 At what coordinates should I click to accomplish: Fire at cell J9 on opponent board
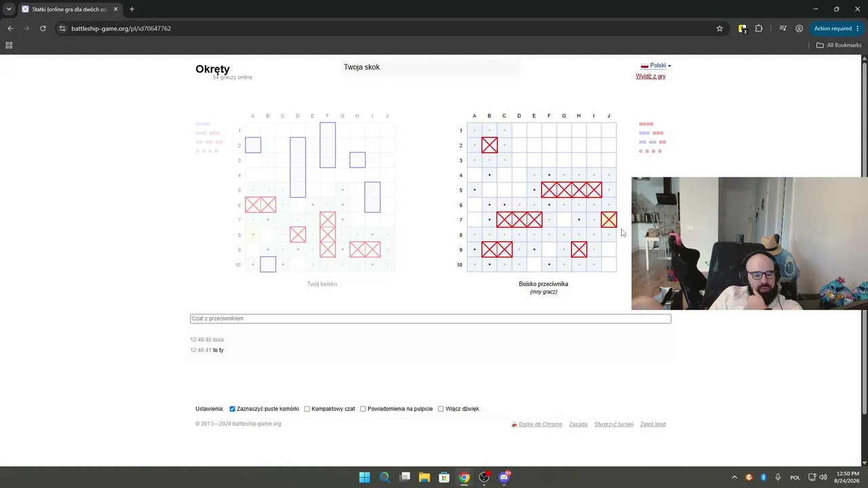[x=609, y=249]
